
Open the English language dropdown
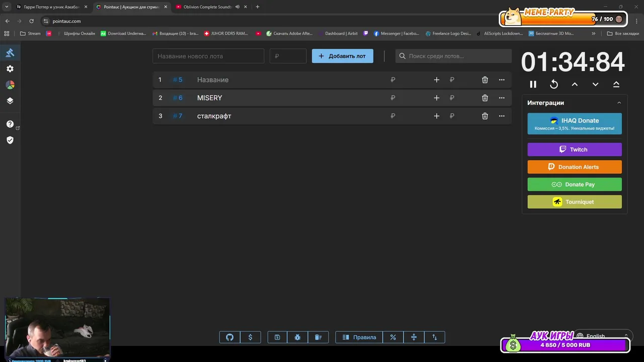603,336
